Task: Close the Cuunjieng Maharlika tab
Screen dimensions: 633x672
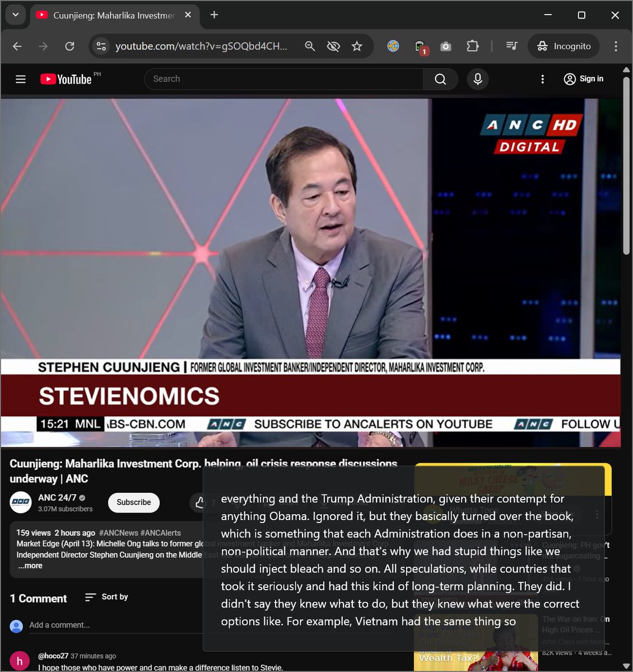Action: click(188, 15)
